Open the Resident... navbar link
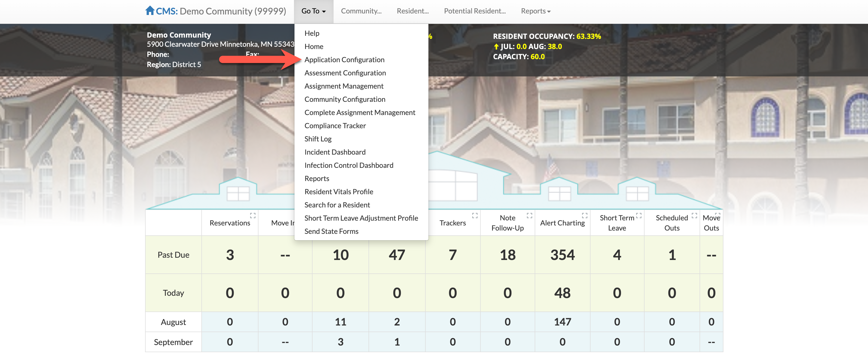This screenshot has width=868, height=359. (412, 11)
